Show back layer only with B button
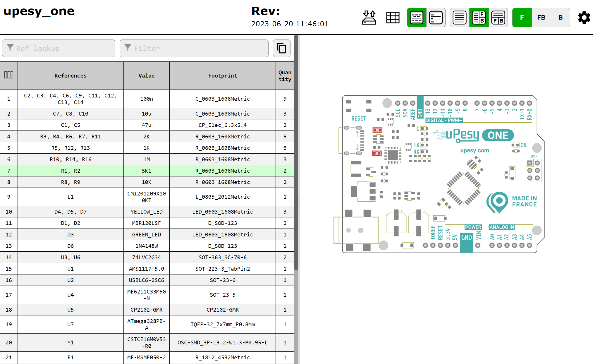 point(560,18)
